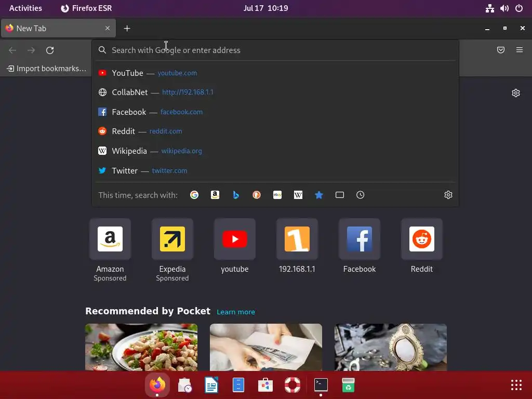The height and width of the screenshot is (399, 532).
Task: Save page to Pocket
Action: pyautogui.click(x=501, y=50)
